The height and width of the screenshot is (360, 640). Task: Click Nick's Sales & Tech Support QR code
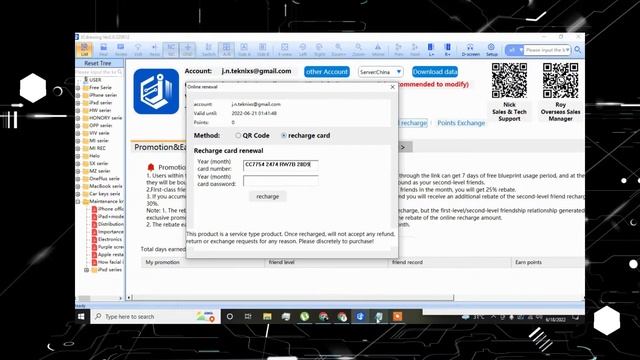(509, 80)
